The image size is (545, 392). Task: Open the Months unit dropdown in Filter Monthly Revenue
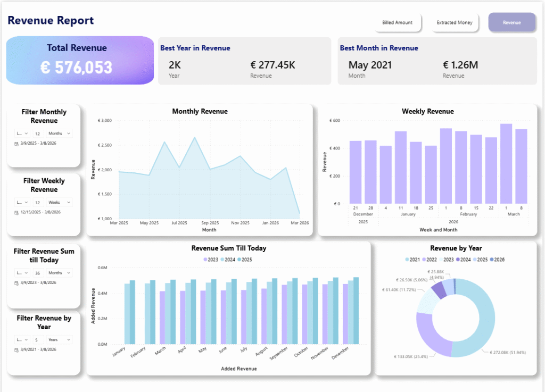coord(59,134)
